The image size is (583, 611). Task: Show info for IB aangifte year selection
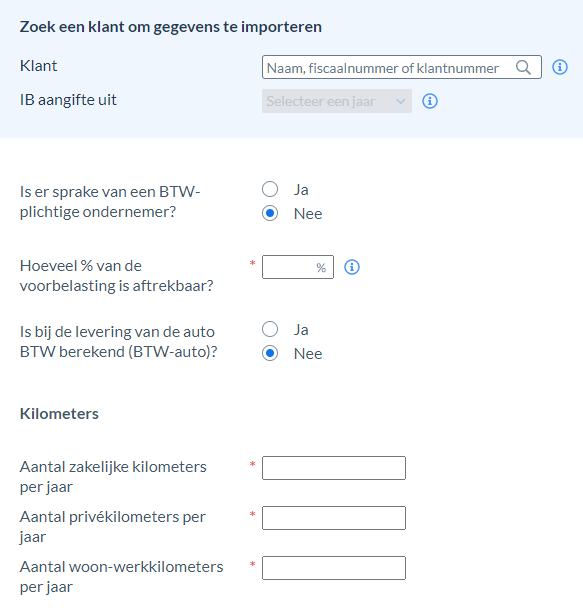pos(429,101)
